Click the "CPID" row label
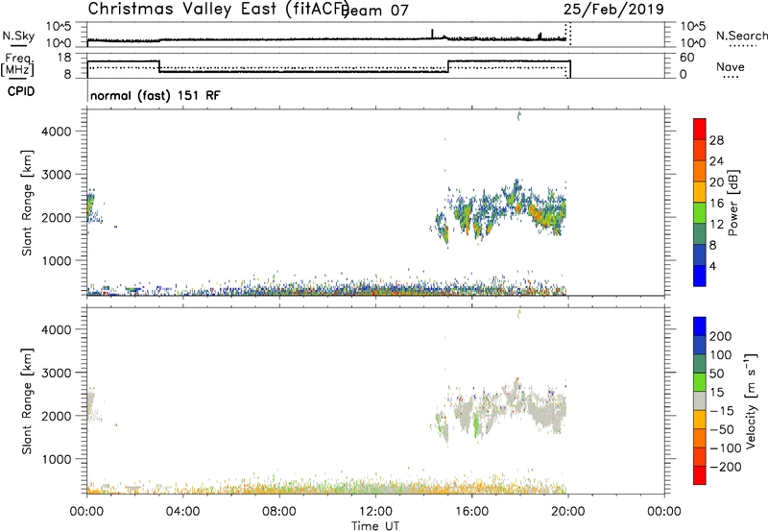This screenshot has height=532, width=768. tap(21, 91)
